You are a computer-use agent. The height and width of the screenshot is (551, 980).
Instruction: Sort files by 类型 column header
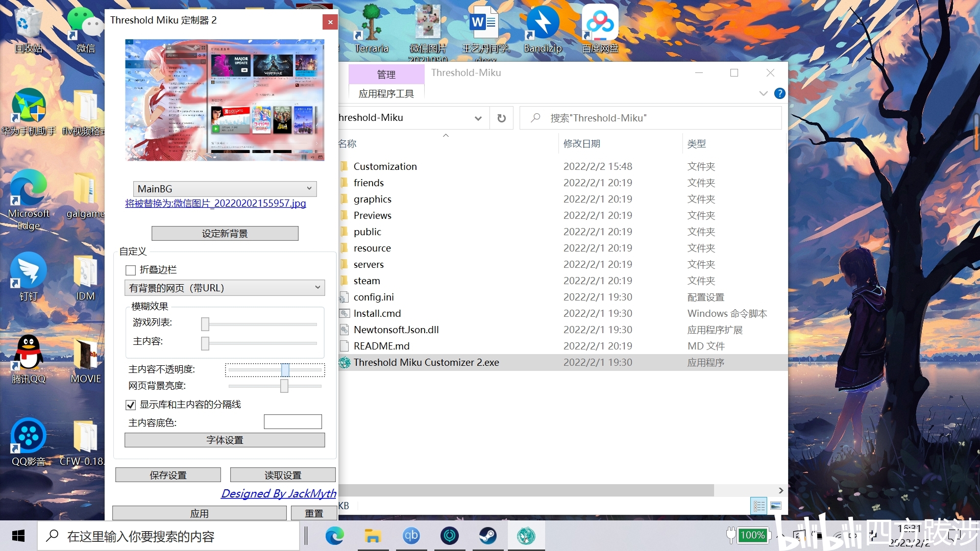[x=697, y=144]
